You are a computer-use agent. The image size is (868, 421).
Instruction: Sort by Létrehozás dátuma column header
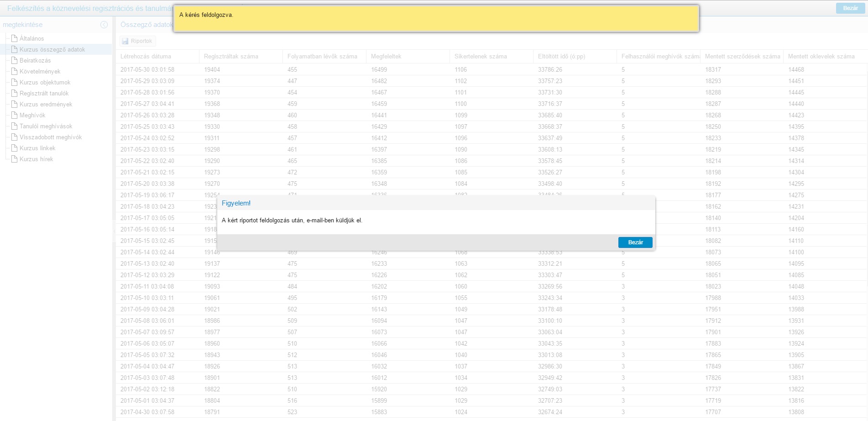(146, 57)
